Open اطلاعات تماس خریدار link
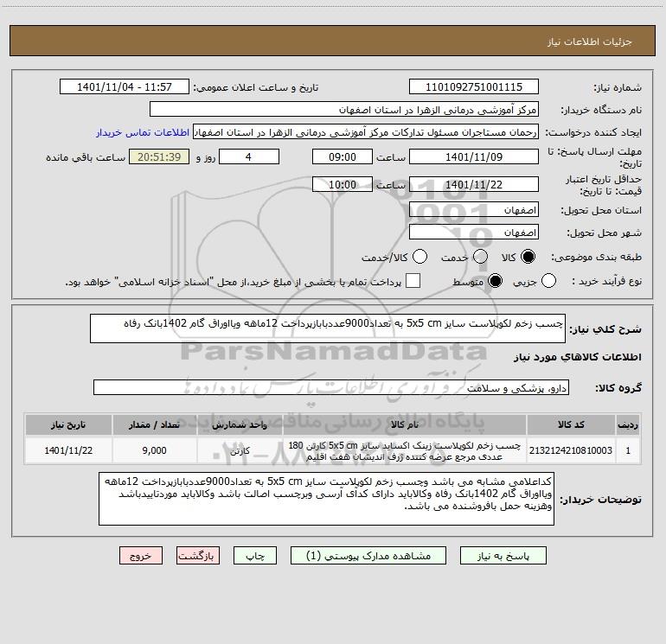 point(143,132)
